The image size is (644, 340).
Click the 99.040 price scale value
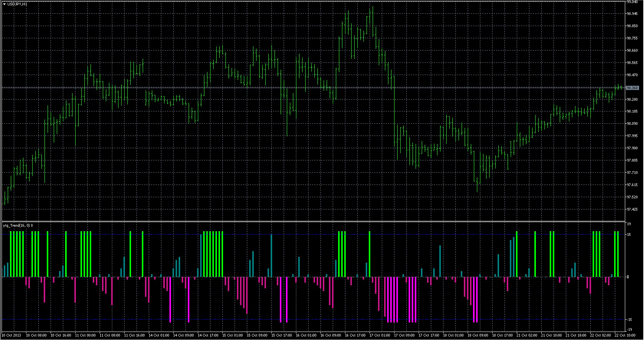tap(632, 2)
